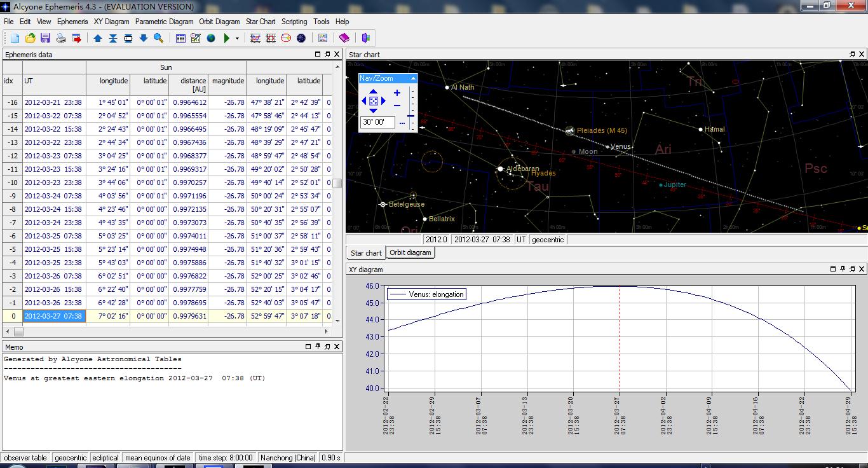Pan star chart right with Nav arrow

[383, 101]
